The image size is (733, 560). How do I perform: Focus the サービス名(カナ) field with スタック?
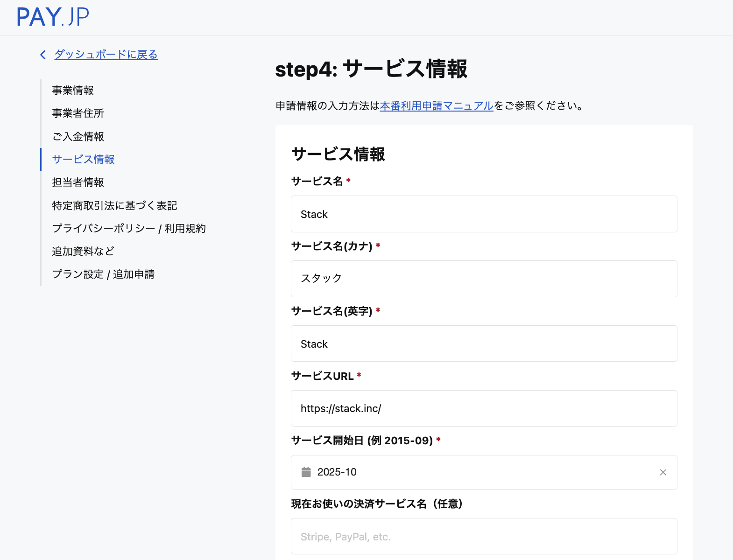coord(484,279)
